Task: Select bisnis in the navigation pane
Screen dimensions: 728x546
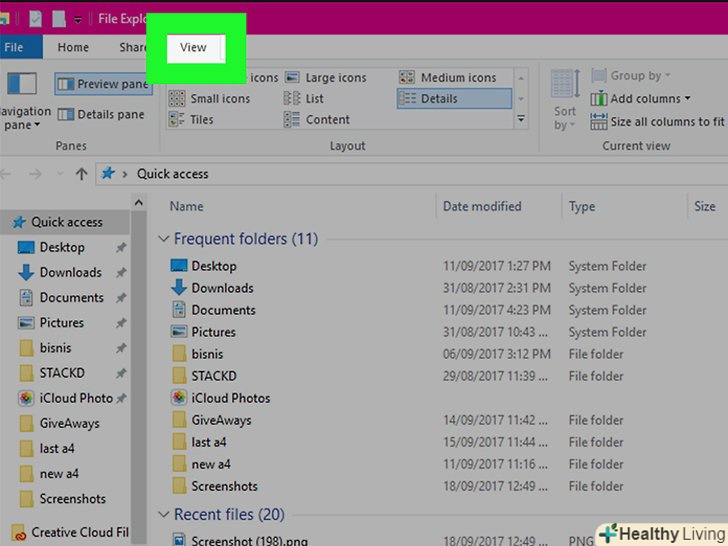Action: pos(55,347)
